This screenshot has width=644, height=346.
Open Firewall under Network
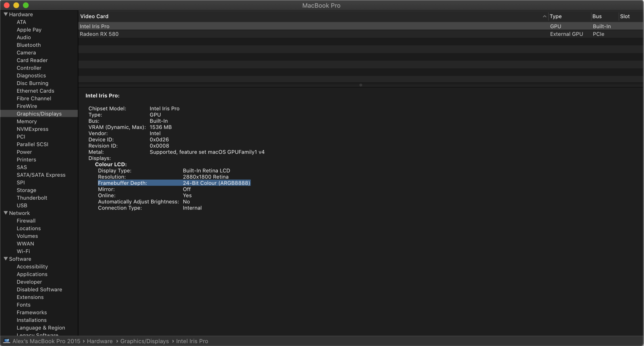pyautogui.click(x=26, y=221)
